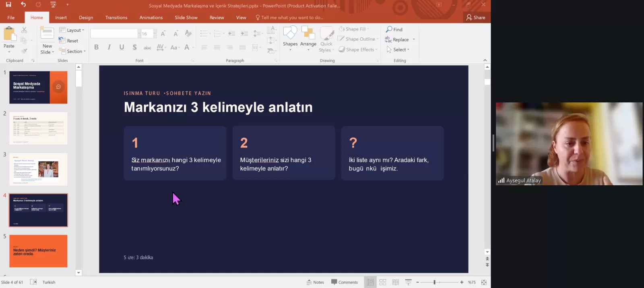Align text left

[x=204, y=48]
